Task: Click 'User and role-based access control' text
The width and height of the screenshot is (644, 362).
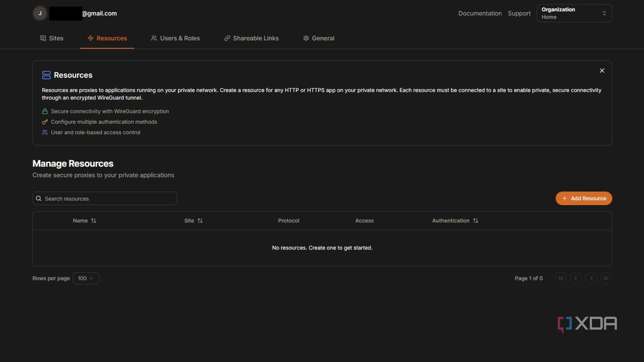Action: click(x=95, y=133)
